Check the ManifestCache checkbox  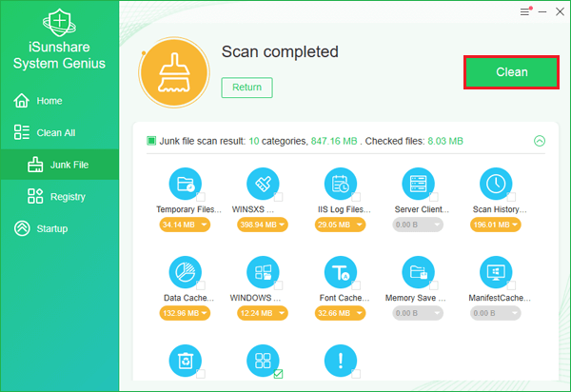pos(511,285)
